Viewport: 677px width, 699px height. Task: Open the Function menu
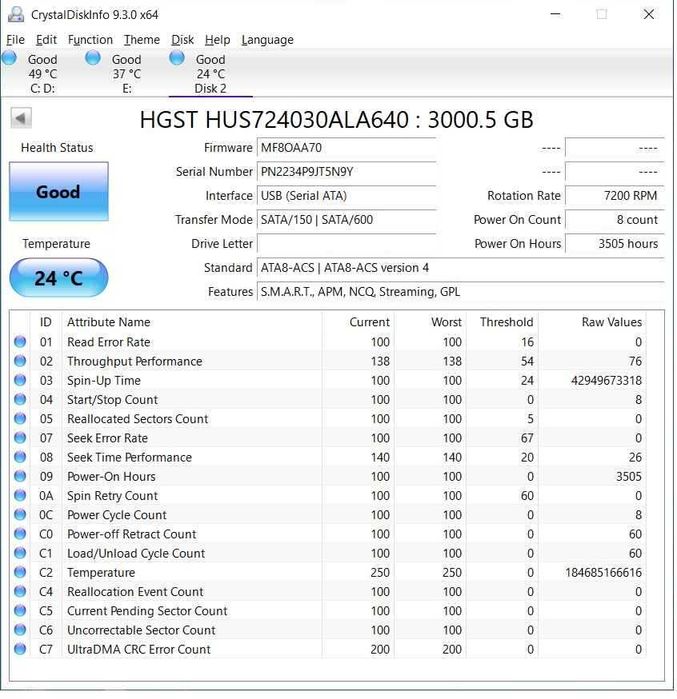90,40
